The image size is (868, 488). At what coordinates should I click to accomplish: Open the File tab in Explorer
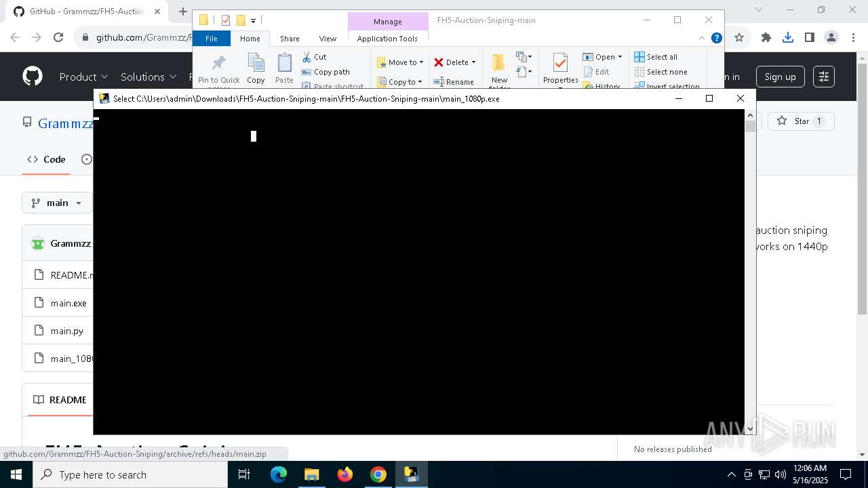212,39
